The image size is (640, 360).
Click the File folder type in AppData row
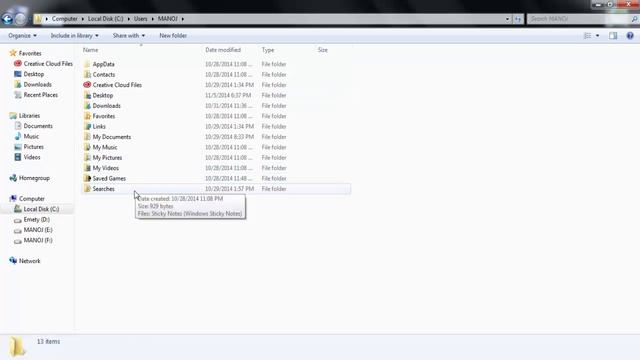pos(274,64)
